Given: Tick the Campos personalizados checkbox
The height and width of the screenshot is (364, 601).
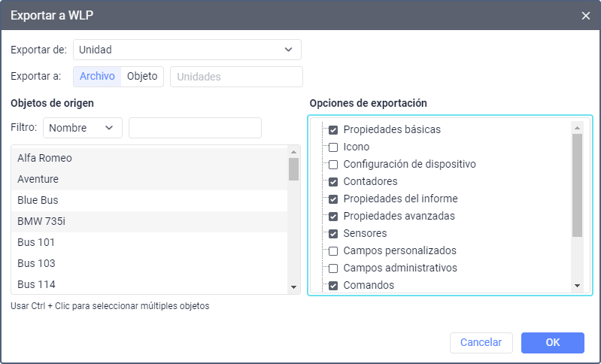Looking at the screenshot, I should click(333, 250).
